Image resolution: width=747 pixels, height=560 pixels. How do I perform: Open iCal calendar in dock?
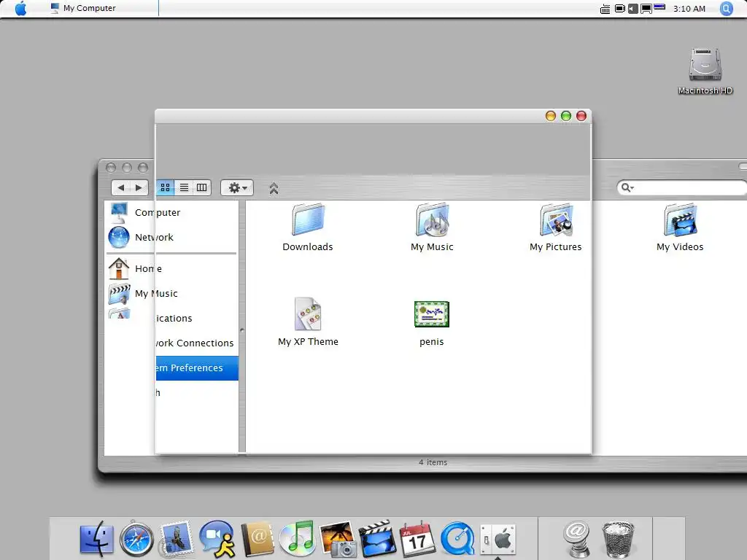417,539
